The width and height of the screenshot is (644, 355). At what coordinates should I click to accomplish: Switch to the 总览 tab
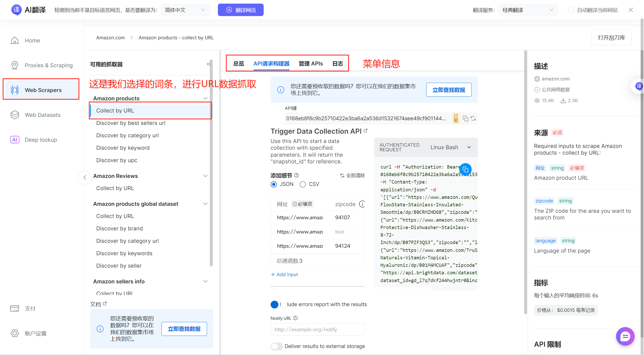click(239, 64)
